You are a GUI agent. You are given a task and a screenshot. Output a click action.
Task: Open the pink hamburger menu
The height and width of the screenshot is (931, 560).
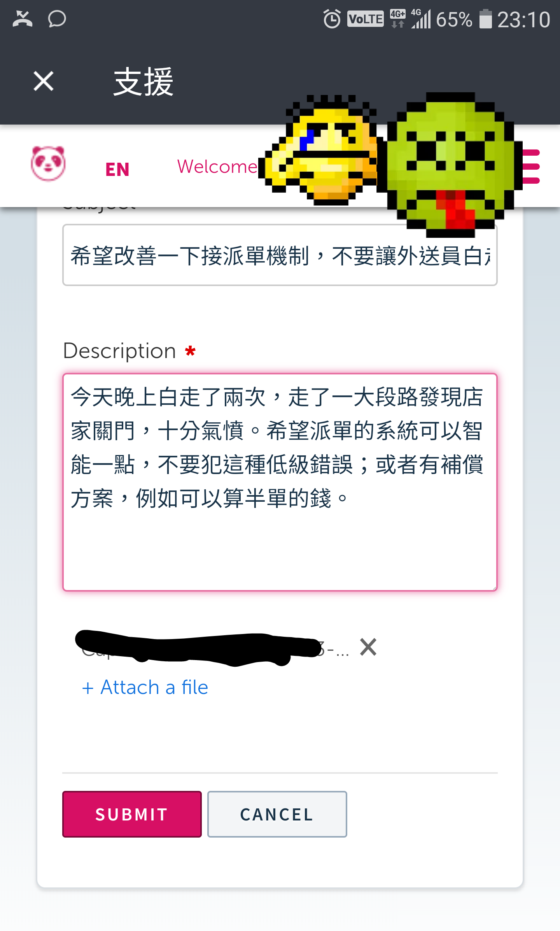530,167
